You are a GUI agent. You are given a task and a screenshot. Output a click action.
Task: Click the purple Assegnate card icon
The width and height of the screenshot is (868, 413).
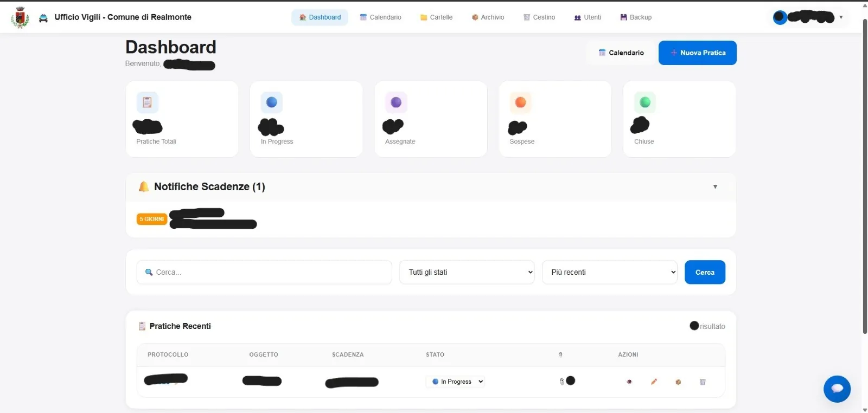click(x=396, y=102)
